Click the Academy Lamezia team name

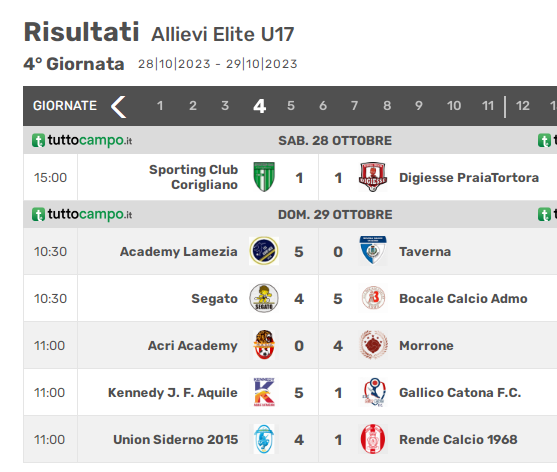(x=179, y=251)
